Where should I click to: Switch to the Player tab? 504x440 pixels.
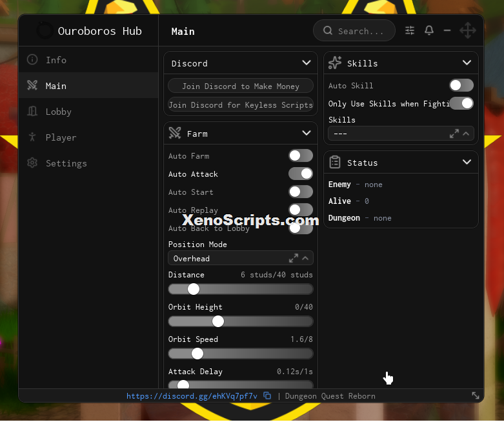(x=88, y=137)
